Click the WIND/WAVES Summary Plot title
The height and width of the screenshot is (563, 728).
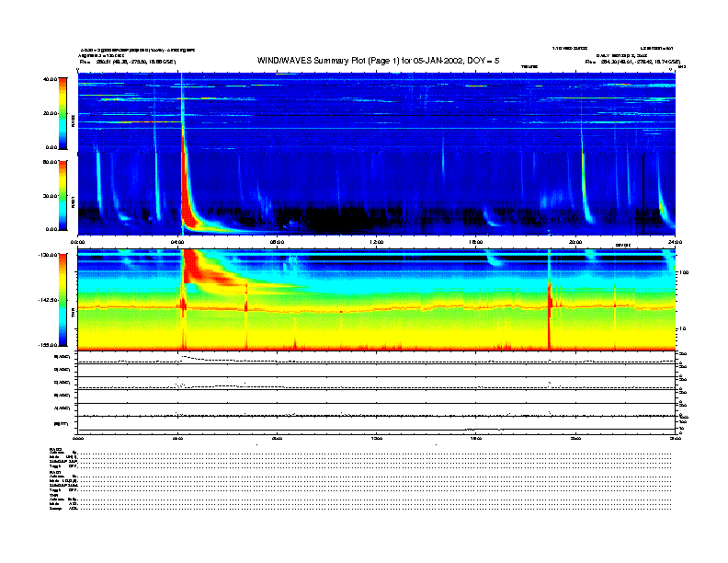coord(378,61)
